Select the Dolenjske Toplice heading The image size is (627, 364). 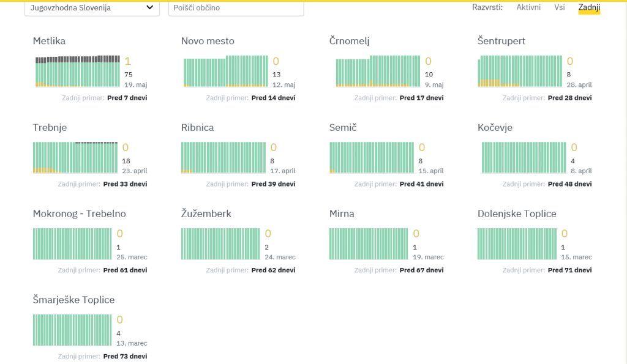pyautogui.click(x=517, y=214)
